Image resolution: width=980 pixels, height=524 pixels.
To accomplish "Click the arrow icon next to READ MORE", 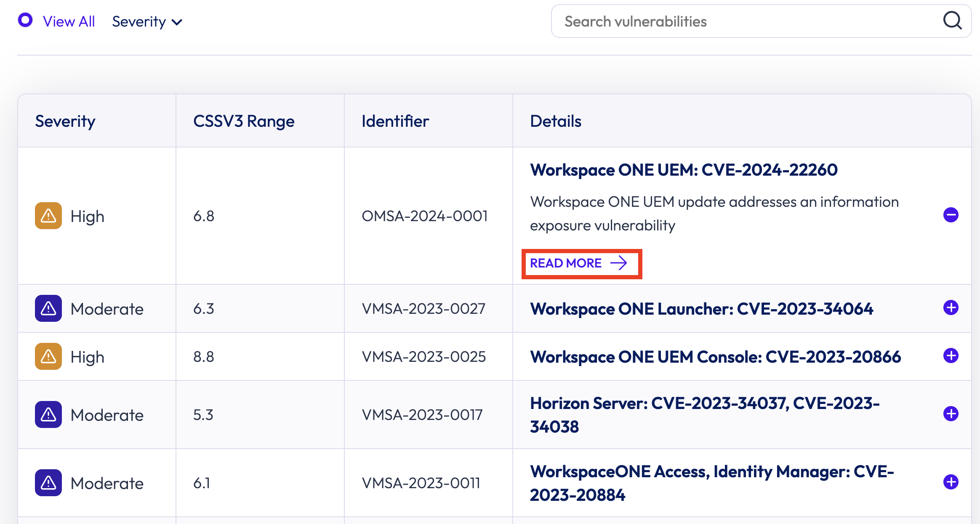I will tap(618, 263).
